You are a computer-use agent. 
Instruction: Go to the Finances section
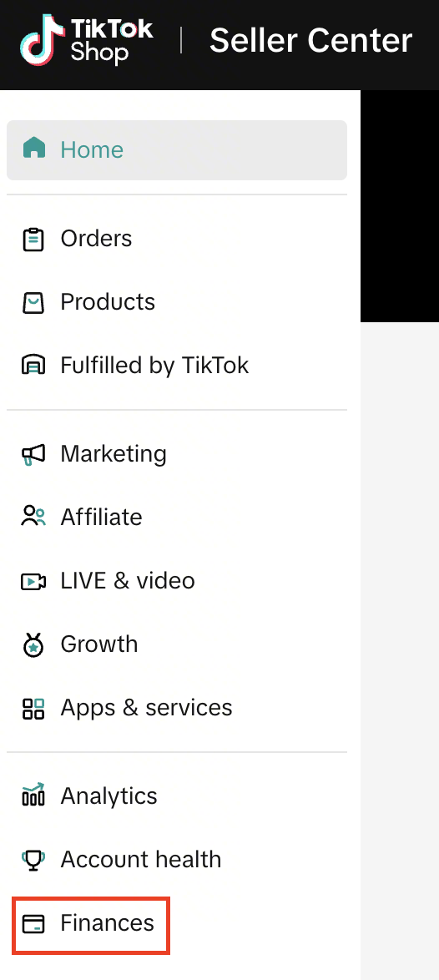coord(177,923)
